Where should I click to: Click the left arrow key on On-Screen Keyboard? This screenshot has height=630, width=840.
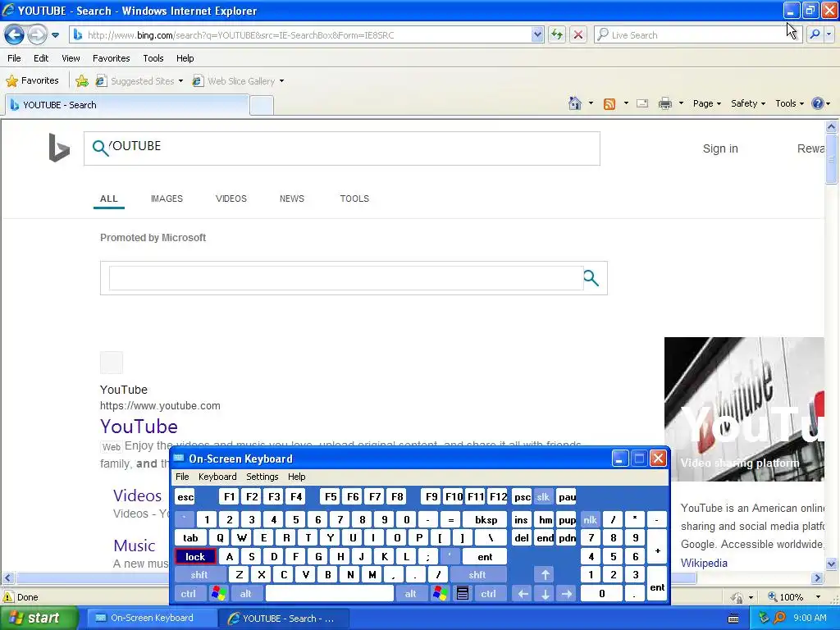523,594
